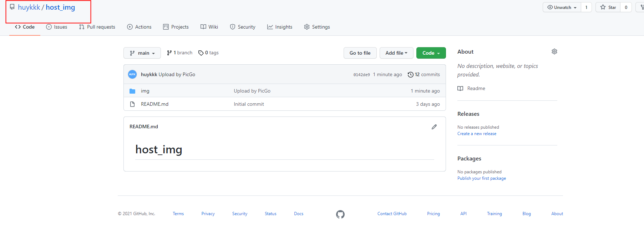Go to the Actions tab
Image resolution: width=644 pixels, height=248 pixels.
coord(139,27)
